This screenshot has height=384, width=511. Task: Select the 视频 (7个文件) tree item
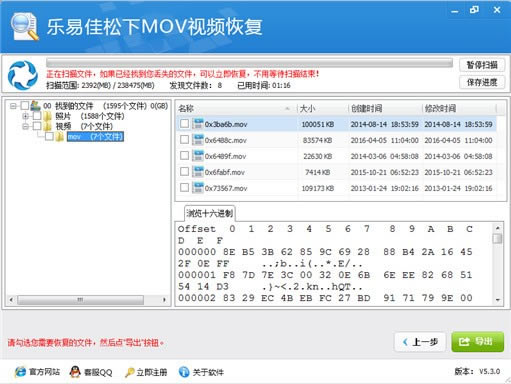pyautogui.click(x=84, y=126)
